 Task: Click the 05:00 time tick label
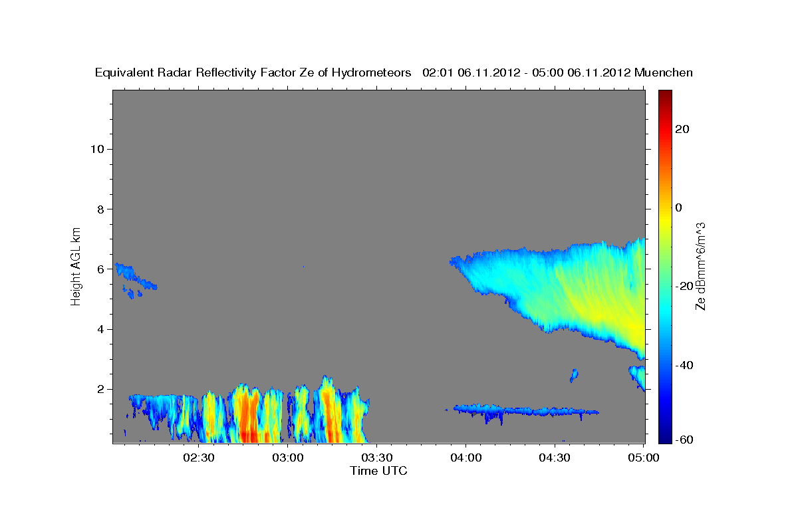tap(644, 458)
